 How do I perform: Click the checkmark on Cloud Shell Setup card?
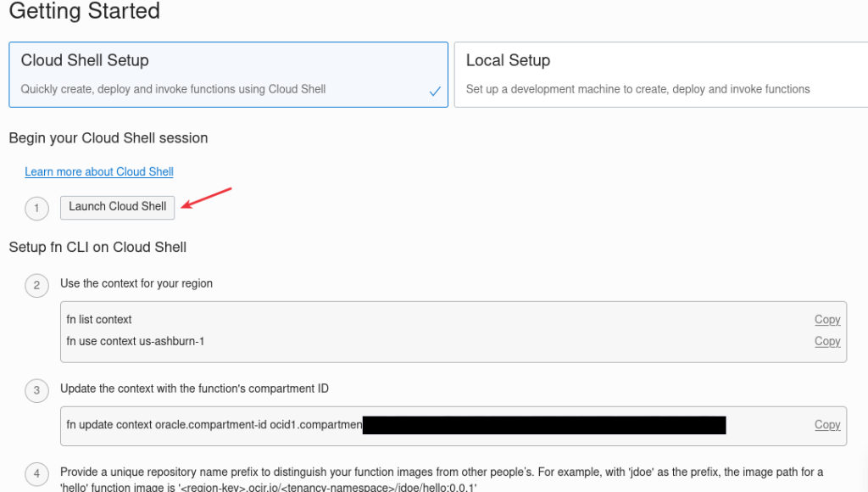[435, 92]
